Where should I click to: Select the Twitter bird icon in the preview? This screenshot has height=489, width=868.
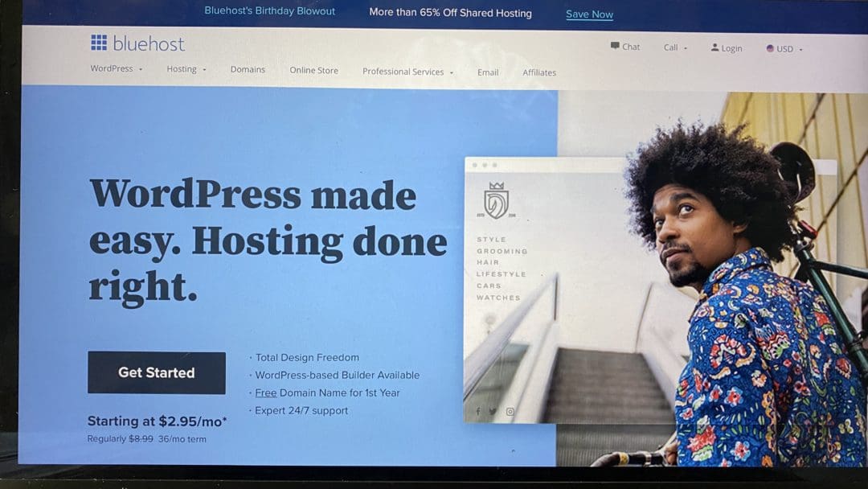tap(493, 413)
